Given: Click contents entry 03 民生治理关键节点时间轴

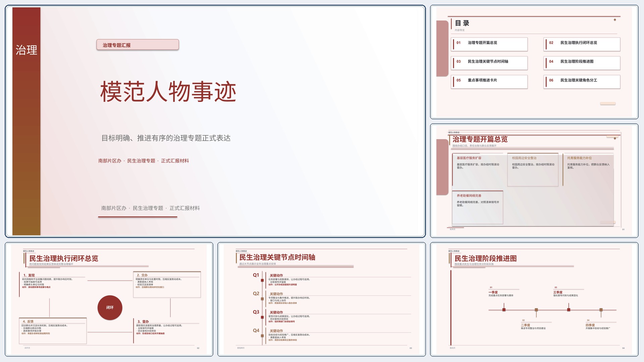Looking at the screenshot, I should [489, 63].
